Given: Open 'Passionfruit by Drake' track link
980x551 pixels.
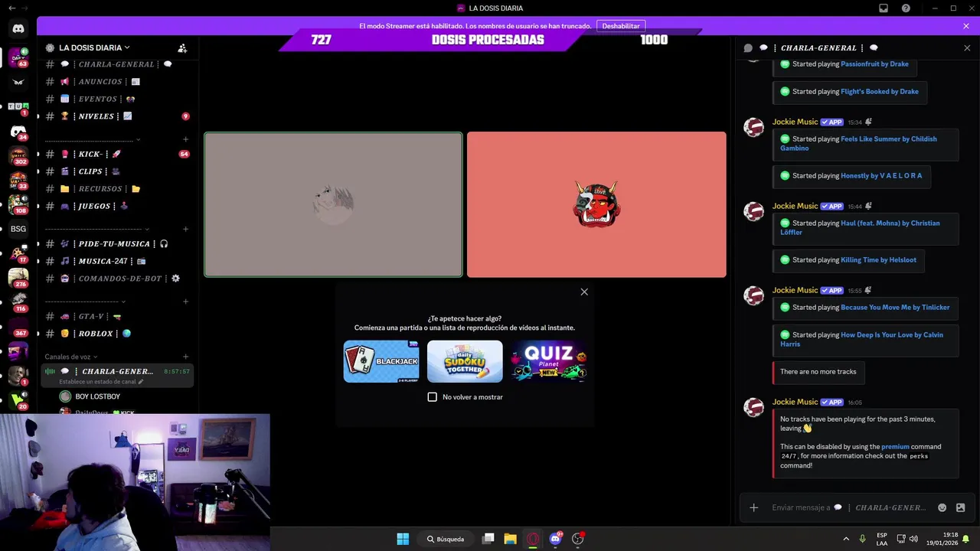Looking at the screenshot, I should 874,64.
